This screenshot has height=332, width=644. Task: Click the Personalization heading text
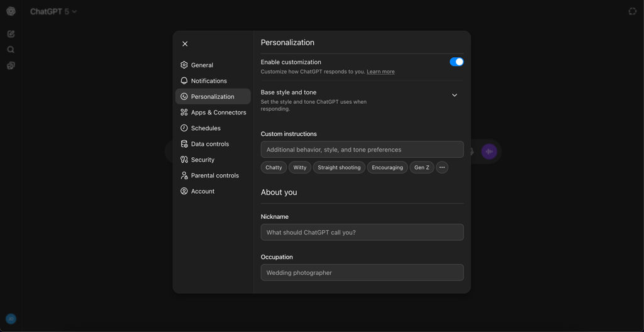(x=287, y=42)
